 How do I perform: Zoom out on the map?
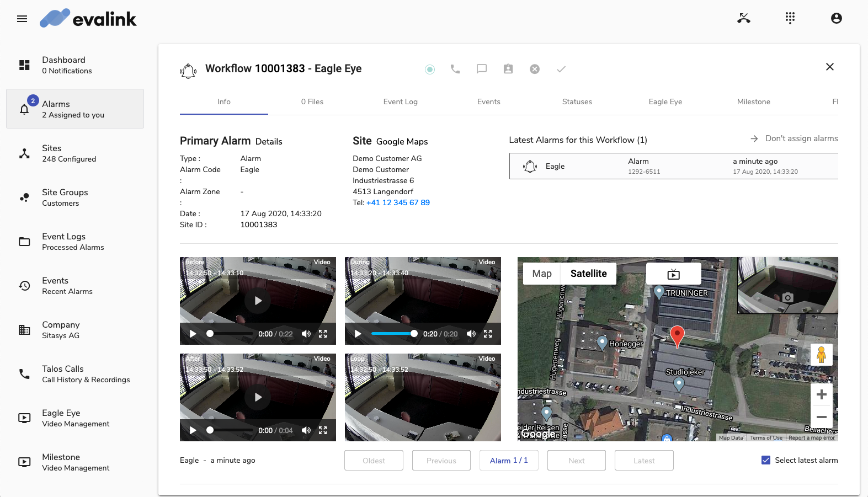tap(822, 417)
